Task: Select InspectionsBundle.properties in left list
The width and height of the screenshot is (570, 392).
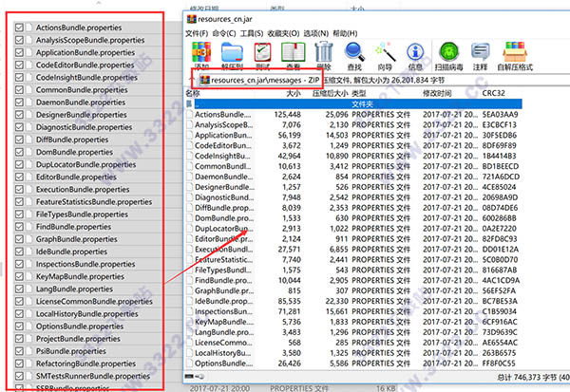Action: tap(85, 264)
